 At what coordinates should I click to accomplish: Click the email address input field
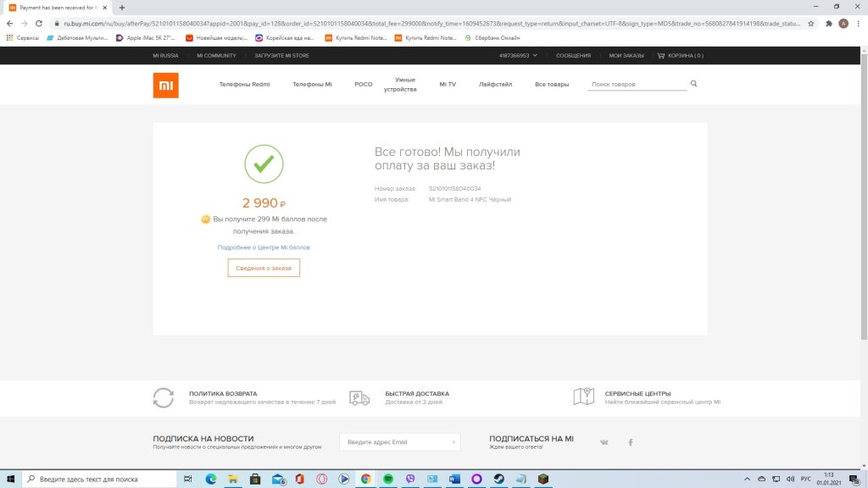[x=394, y=441]
